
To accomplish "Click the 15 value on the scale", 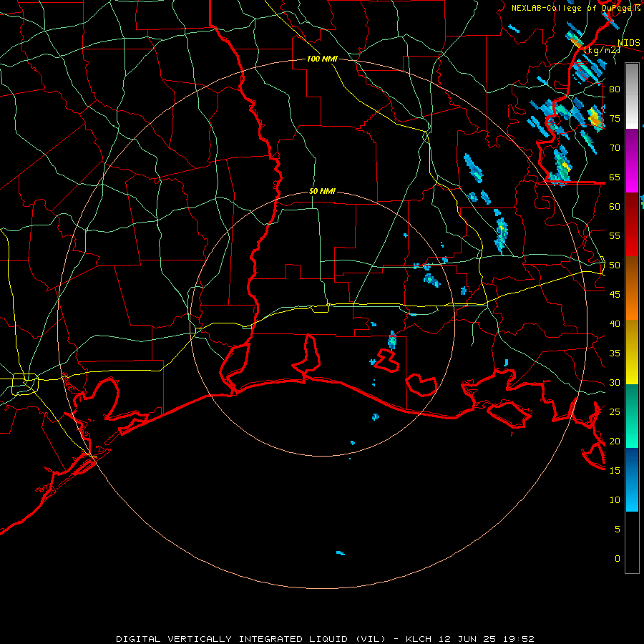I will 615,471.
